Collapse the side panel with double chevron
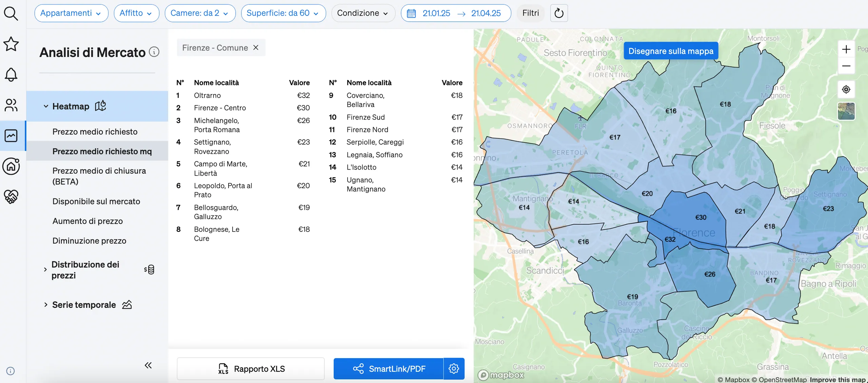The width and height of the screenshot is (868, 383). [x=148, y=365]
